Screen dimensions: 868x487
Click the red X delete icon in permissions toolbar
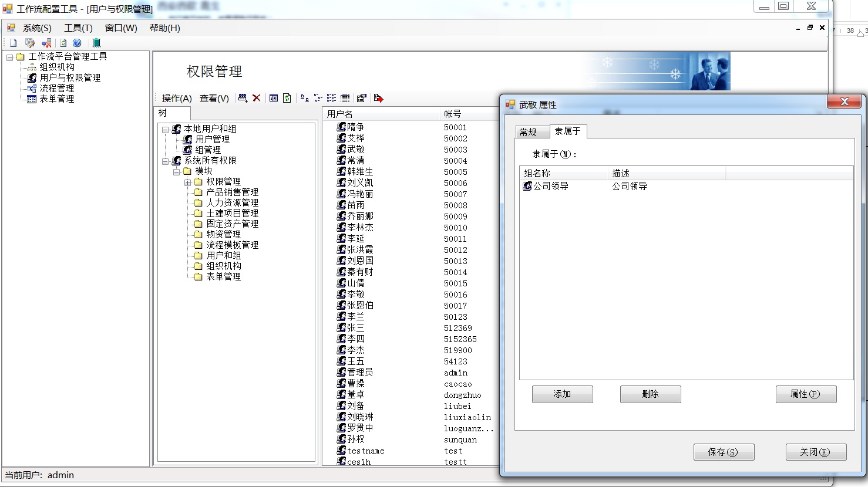click(x=257, y=98)
